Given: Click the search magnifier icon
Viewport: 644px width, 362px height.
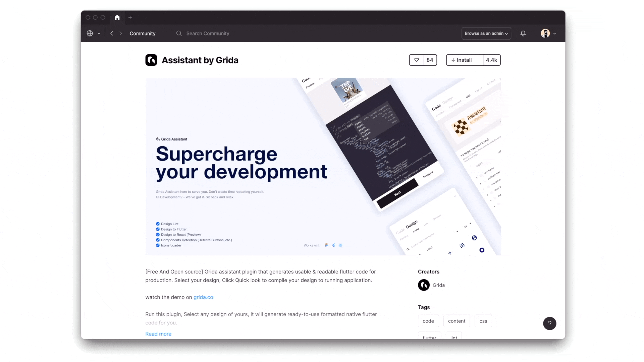Looking at the screenshot, I should (179, 33).
